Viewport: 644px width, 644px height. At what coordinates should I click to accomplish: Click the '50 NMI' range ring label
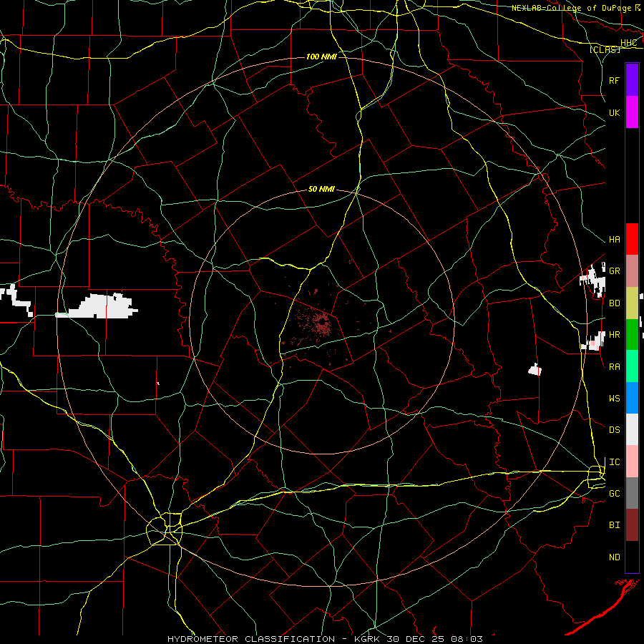[x=321, y=189]
